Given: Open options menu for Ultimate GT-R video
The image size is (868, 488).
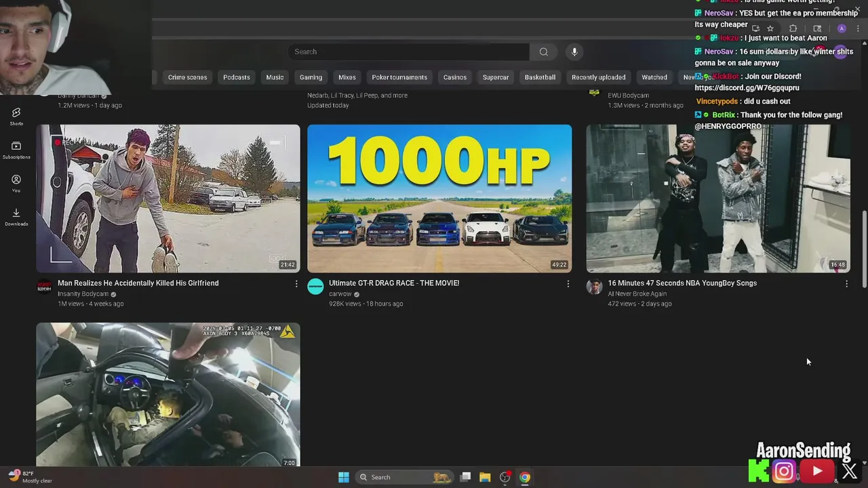Looking at the screenshot, I should click(568, 284).
